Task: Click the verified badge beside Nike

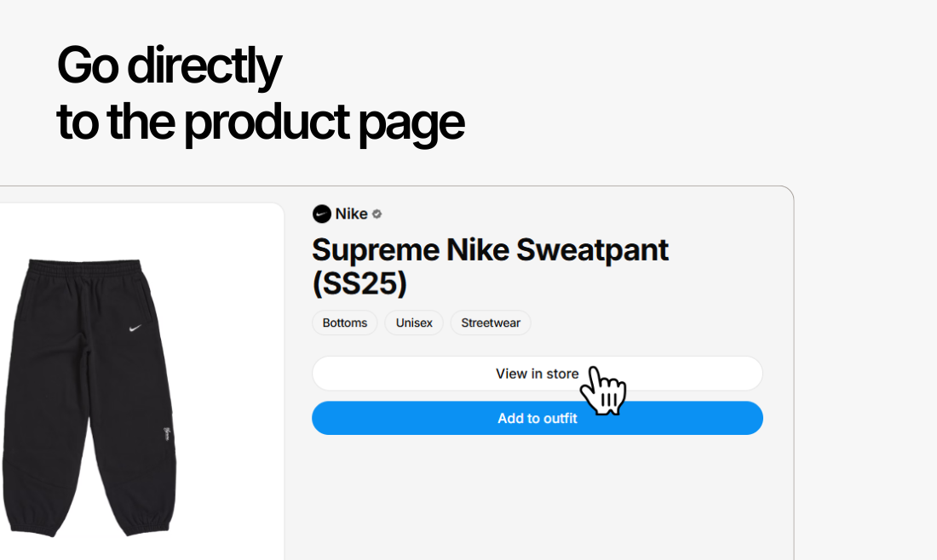Action: coord(377,214)
